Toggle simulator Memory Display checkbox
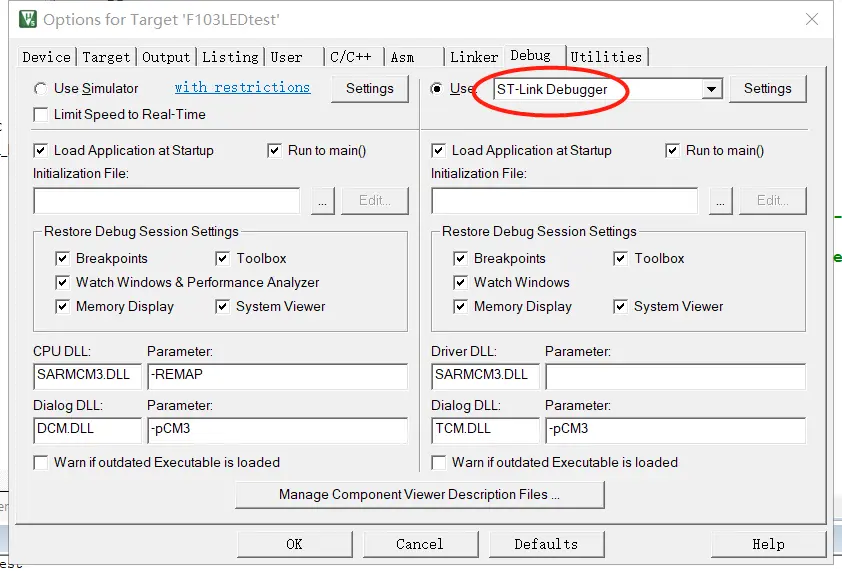 point(62,307)
